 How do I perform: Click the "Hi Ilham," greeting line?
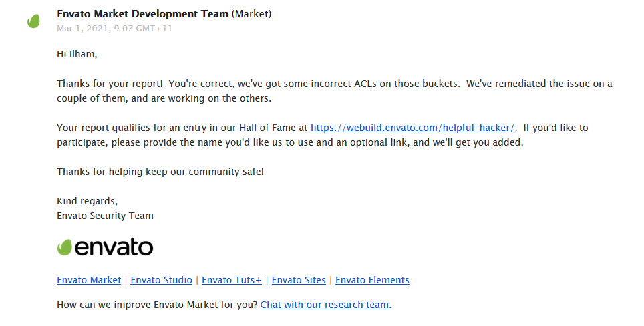77,55
